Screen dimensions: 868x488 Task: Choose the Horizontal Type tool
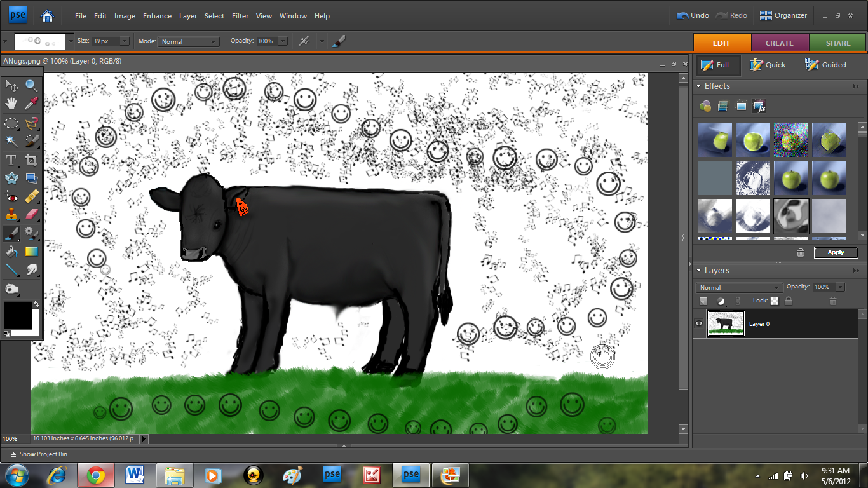[11, 159]
